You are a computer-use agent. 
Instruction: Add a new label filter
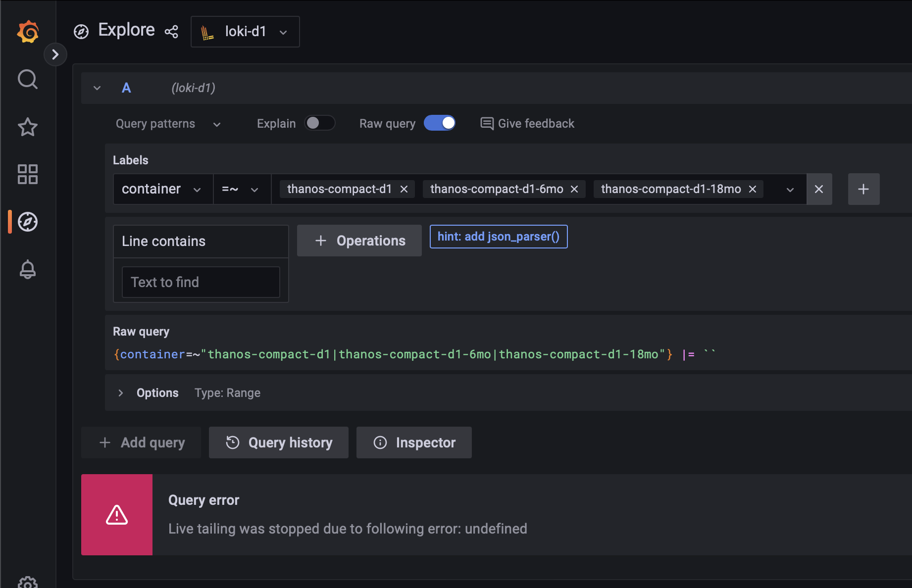[863, 189]
